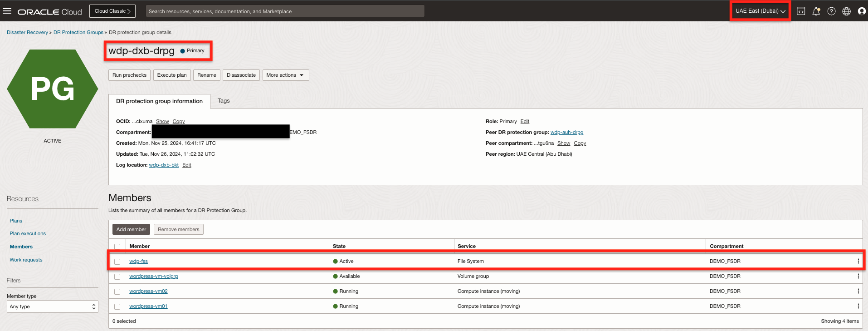Open the user profile avatar
The width and height of the screenshot is (868, 331).
tap(862, 11)
